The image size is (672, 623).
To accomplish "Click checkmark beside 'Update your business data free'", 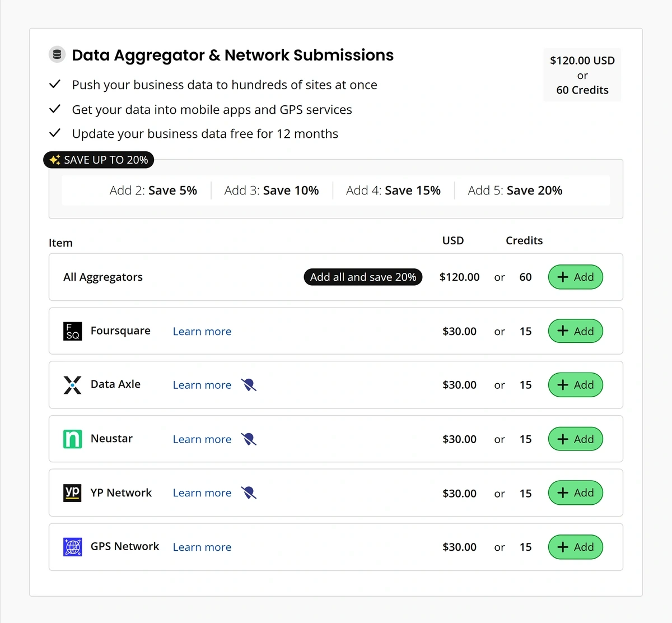I will [x=55, y=133].
